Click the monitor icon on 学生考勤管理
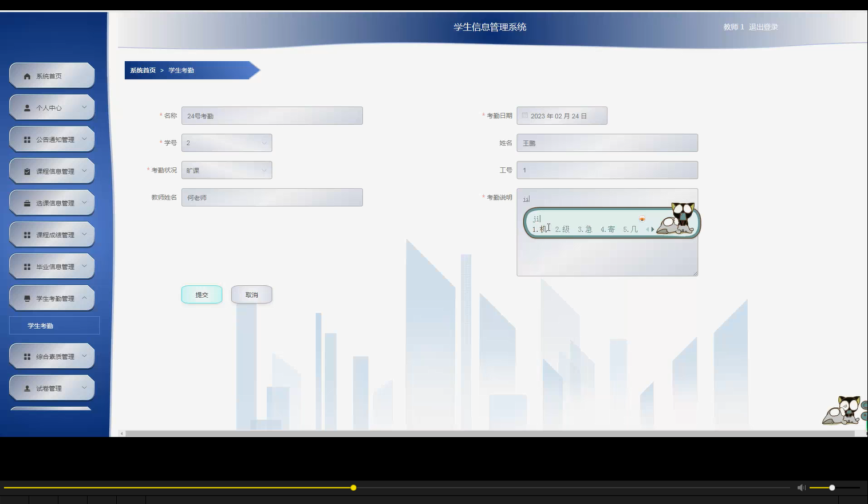This screenshot has width=868, height=504. [26, 298]
